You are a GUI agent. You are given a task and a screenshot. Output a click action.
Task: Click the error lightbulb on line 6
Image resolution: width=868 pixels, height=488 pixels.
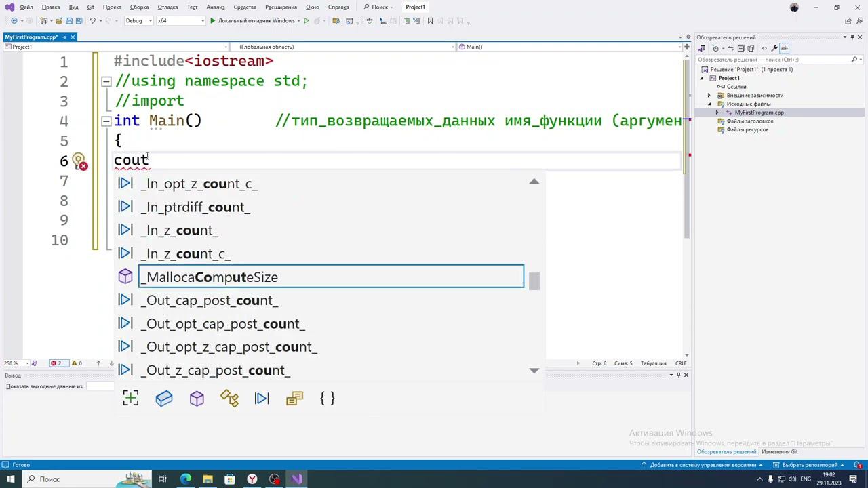[79, 161]
